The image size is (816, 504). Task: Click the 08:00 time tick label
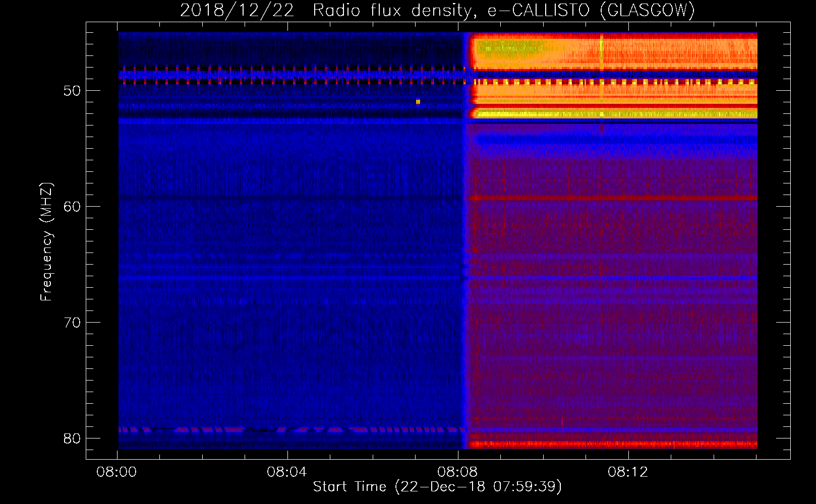click(x=117, y=472)
